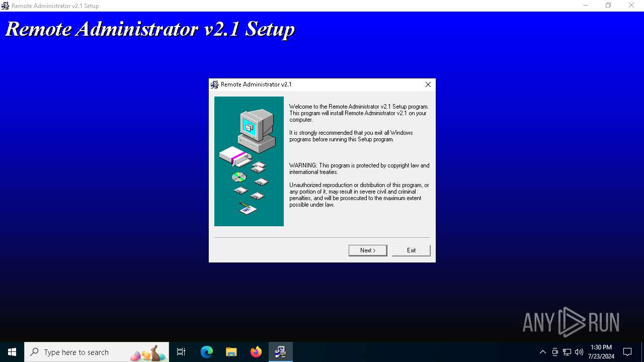This screenshot has width=644, height=362.
Task: Select the running setup taskbar icon
Action: (x=280, y=352)
